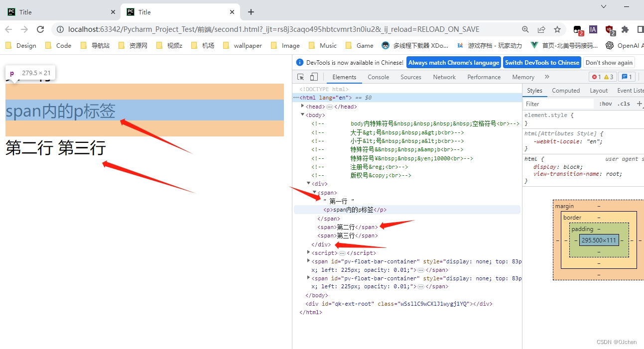The height and width of the screenshot is (349, 644).
Task: Switch to the Console tab
Action: pyautogui.click(x=378, y=77)
